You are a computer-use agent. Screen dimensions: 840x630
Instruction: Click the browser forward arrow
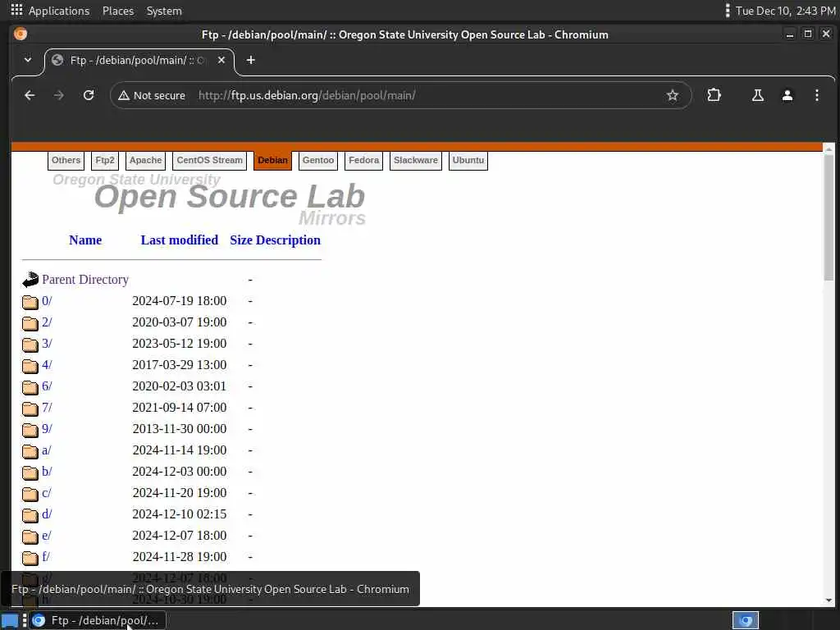pyautogui.click(x=59, y=95)
